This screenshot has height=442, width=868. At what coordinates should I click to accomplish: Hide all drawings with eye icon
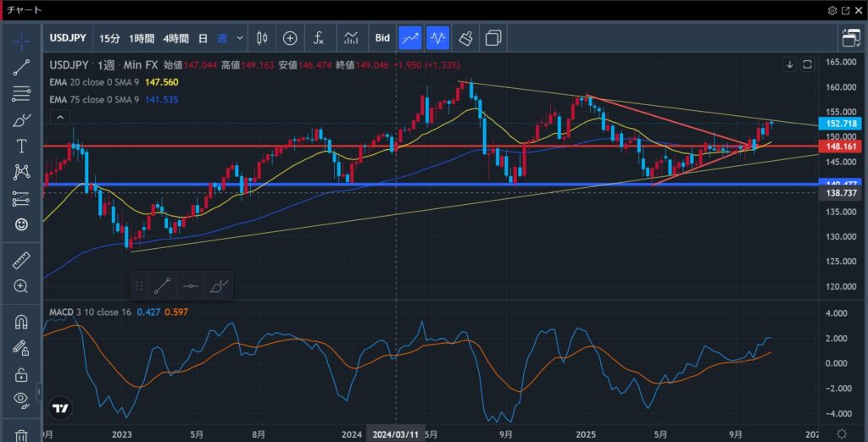point(21,400)
